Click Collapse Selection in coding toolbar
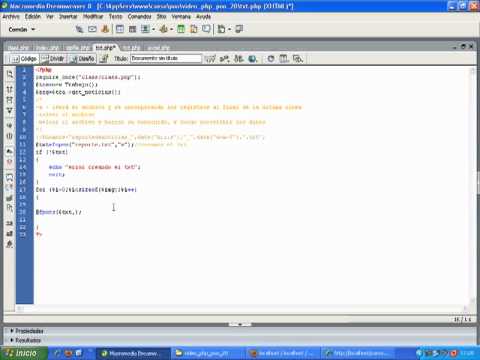This screenshot has width=480, height=360. click(10, 100)
